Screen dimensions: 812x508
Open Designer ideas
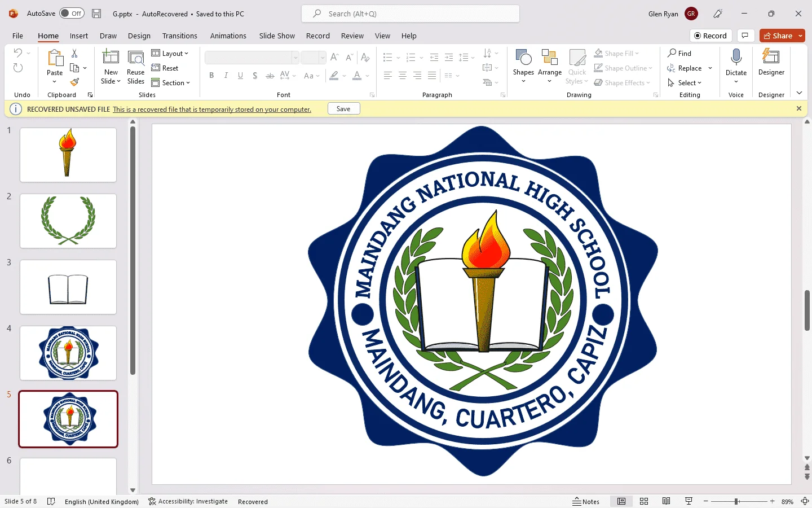(x=771, y=62)
